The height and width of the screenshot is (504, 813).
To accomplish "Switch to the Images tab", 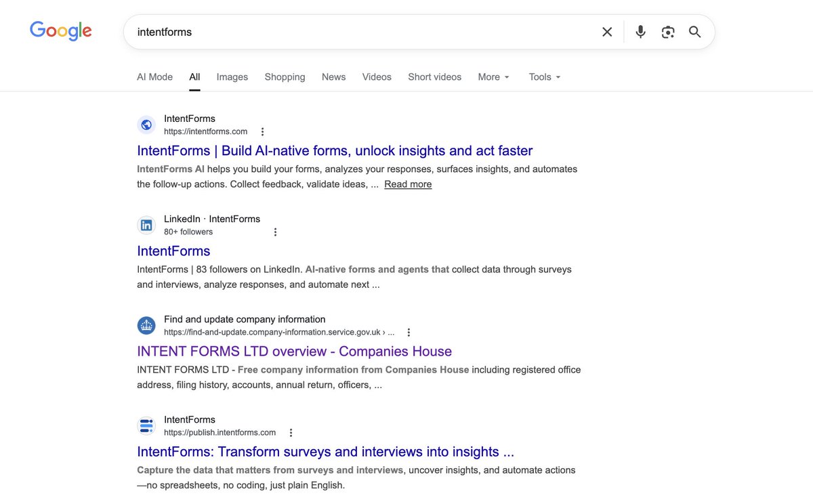I will 232,77.
